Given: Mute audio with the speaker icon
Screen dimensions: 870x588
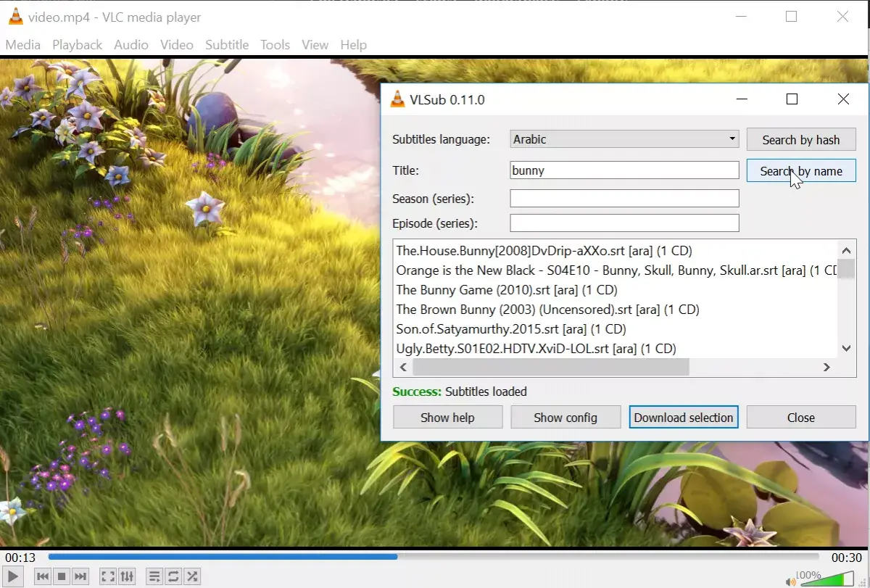Looking at the screenshot, I should click(790, 581).
